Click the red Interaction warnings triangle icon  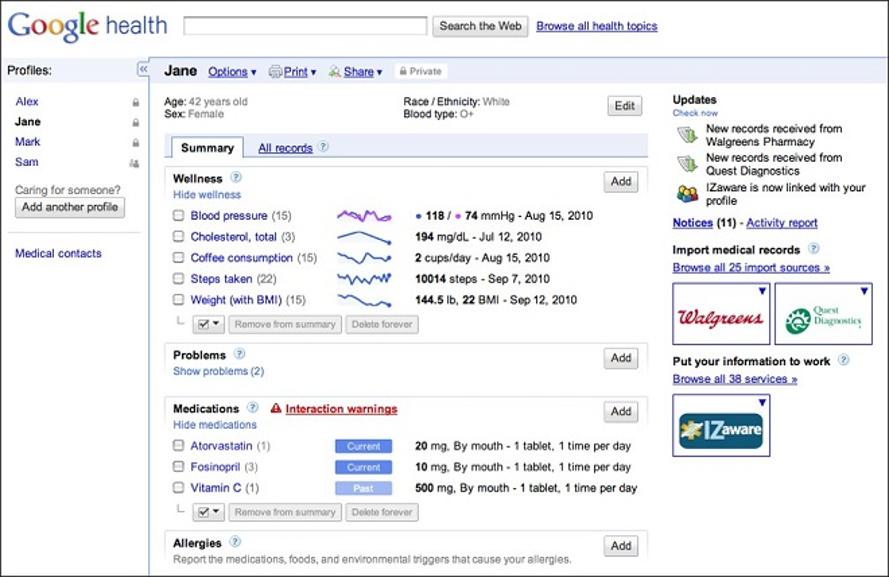[x=276, y=408]
